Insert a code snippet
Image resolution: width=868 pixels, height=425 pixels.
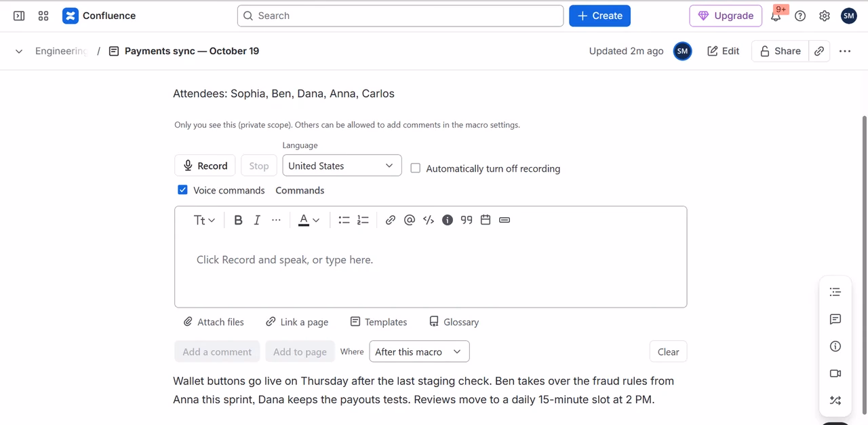click(429, 220)
